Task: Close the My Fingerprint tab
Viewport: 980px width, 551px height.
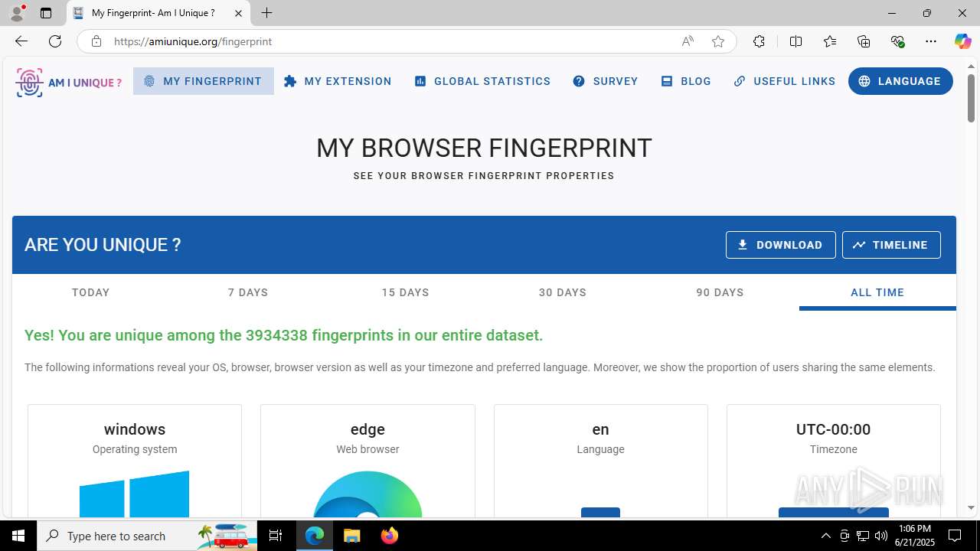Action: [238, 13]
